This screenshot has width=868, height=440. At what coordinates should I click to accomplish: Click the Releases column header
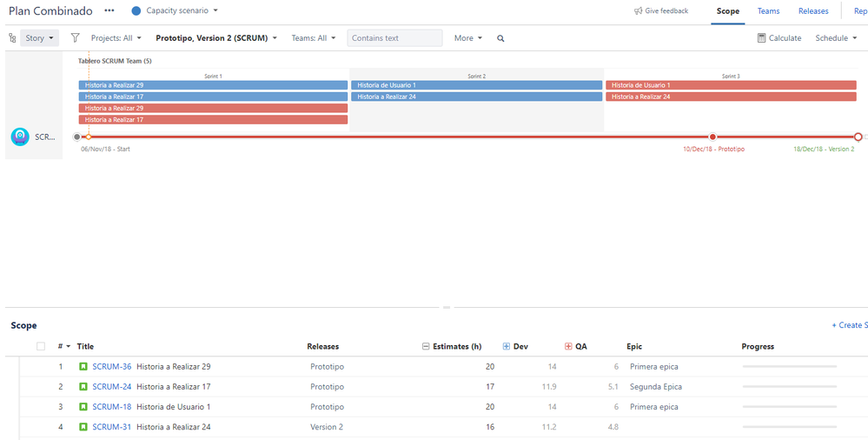(x=322, y=346)
